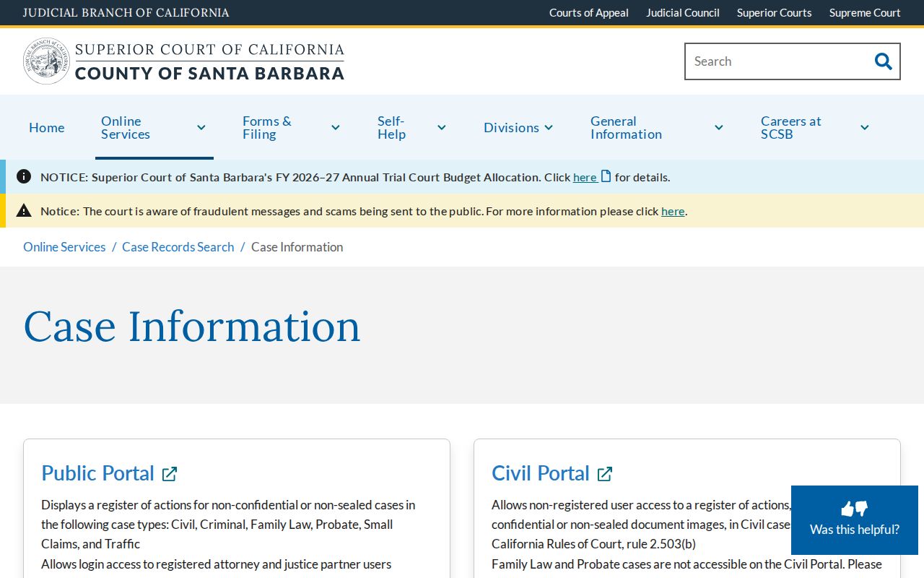Click the external link icon next to Civil Portal
This screenshot has height=578, width=924.
coord(605,474)
